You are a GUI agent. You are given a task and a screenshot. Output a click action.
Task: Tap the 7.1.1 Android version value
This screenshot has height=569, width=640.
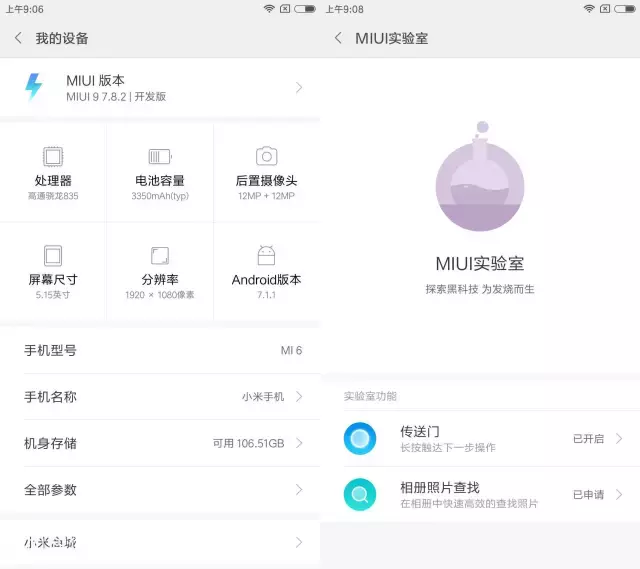(x=267, y=295)
